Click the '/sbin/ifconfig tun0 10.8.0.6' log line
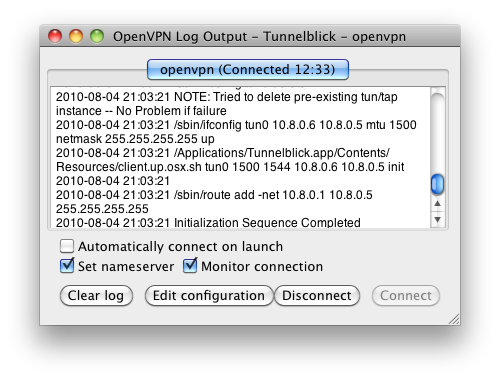 click(x=236, y=125)
